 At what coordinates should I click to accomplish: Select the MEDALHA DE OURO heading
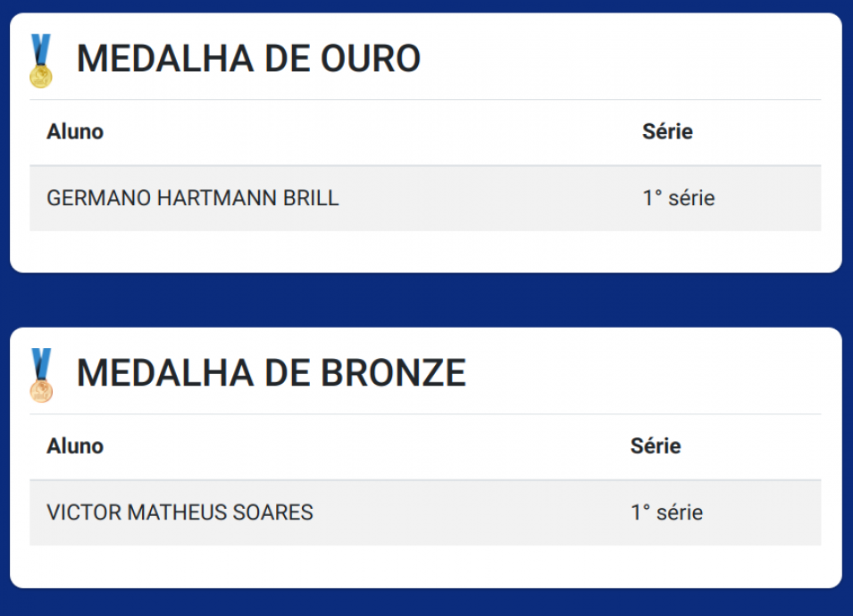click(x=248, y=59)
